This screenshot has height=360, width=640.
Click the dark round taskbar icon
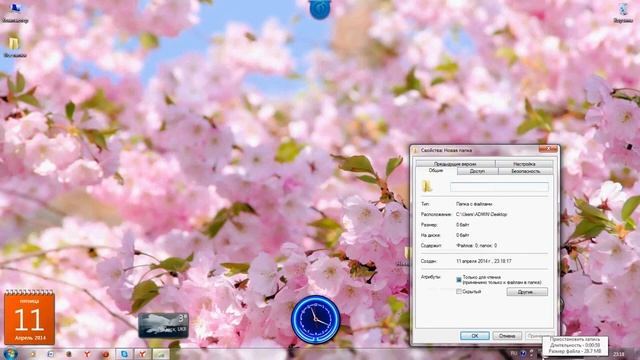pyautogui.click(x=69, y=354)
